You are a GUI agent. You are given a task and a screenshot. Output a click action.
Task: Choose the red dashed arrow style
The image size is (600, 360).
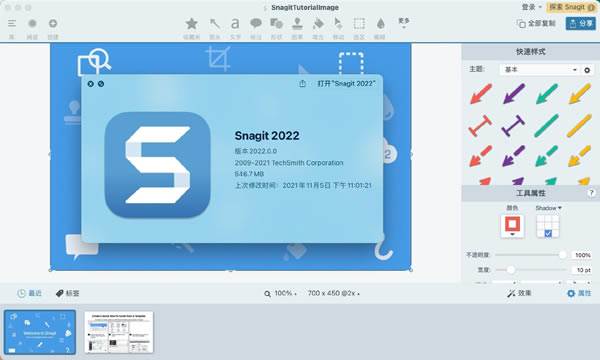pyautogui.click(x=481, y=156)
